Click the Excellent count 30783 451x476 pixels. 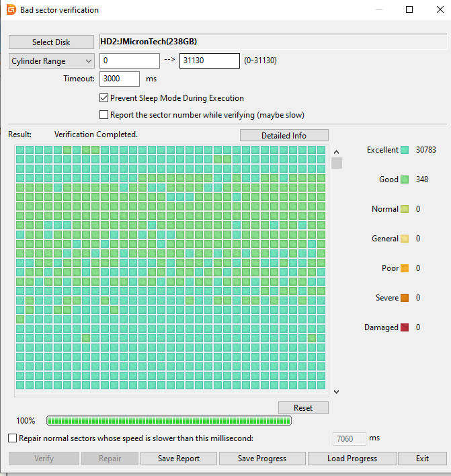point(426,150)
